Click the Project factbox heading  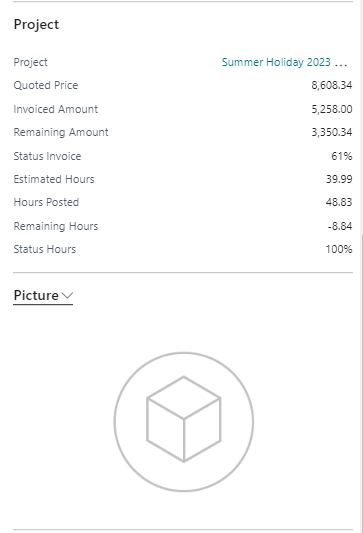pos(36,24)
